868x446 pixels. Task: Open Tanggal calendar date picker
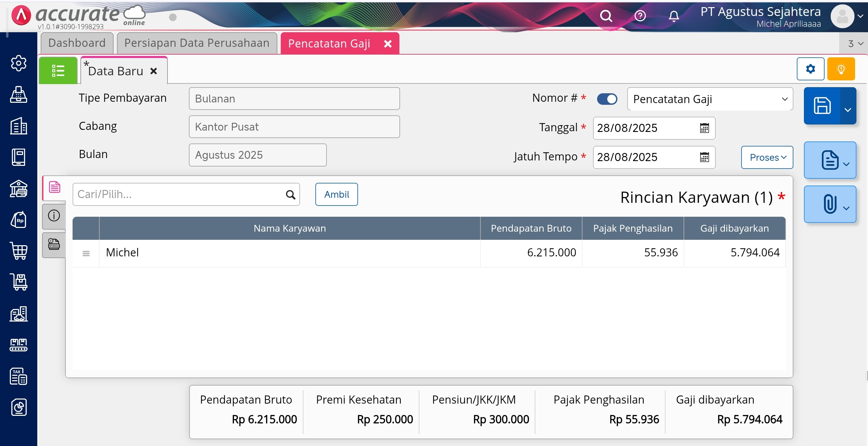pos(704,128)
